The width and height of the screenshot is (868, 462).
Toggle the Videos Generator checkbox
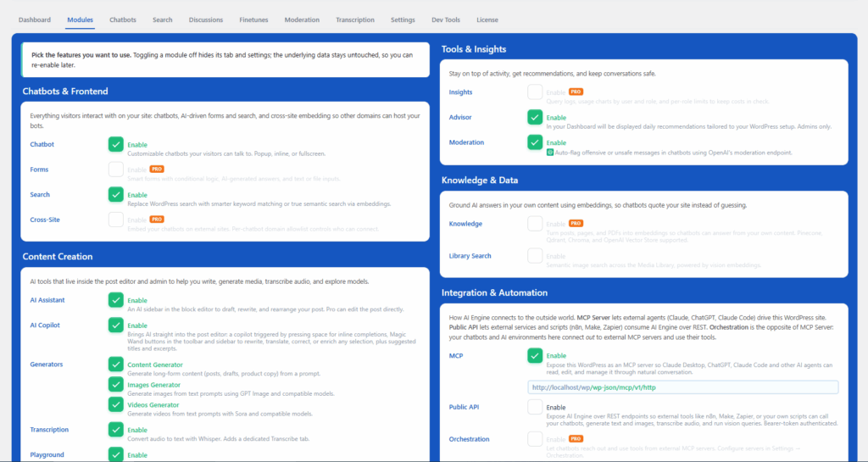click(115, 404)
